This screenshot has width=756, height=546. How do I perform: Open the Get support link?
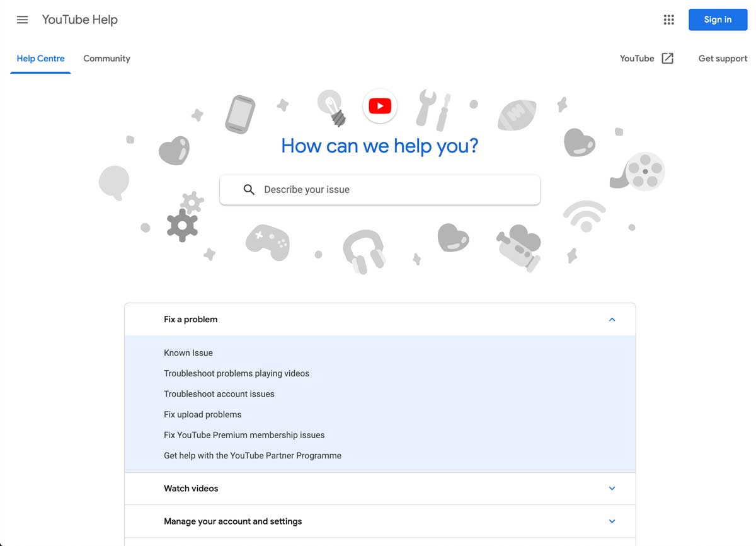click(x=723, y=59)
